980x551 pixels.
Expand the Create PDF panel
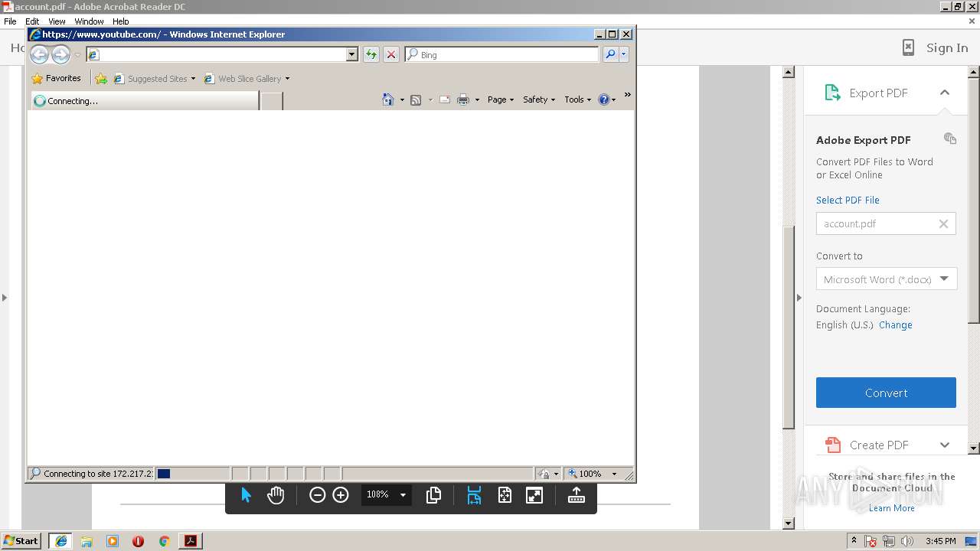945,445
